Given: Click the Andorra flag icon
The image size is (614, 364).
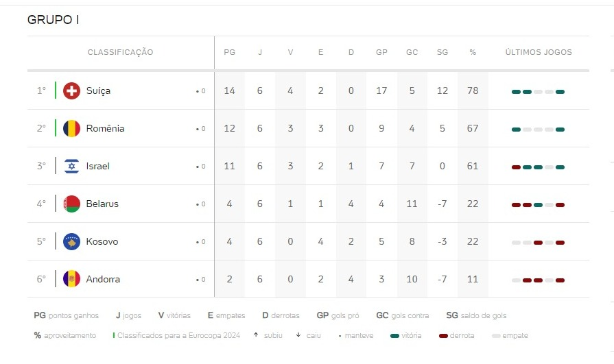Looking at the screenshot, I should pos(71,279).
